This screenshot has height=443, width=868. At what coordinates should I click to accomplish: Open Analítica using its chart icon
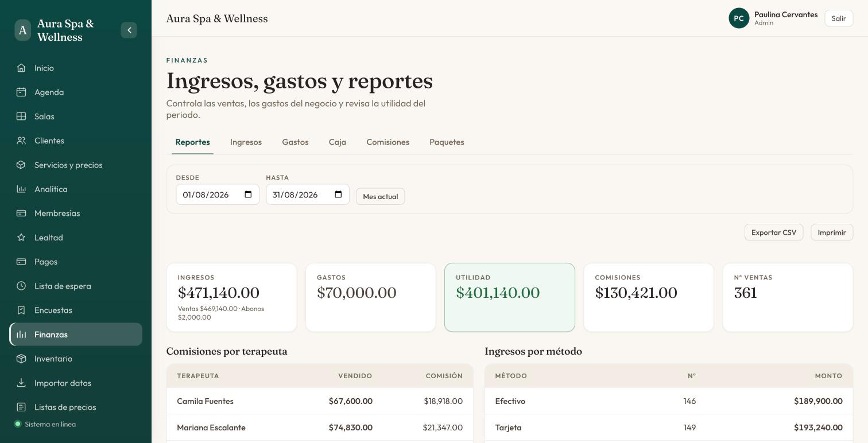(x=21, y=189)
